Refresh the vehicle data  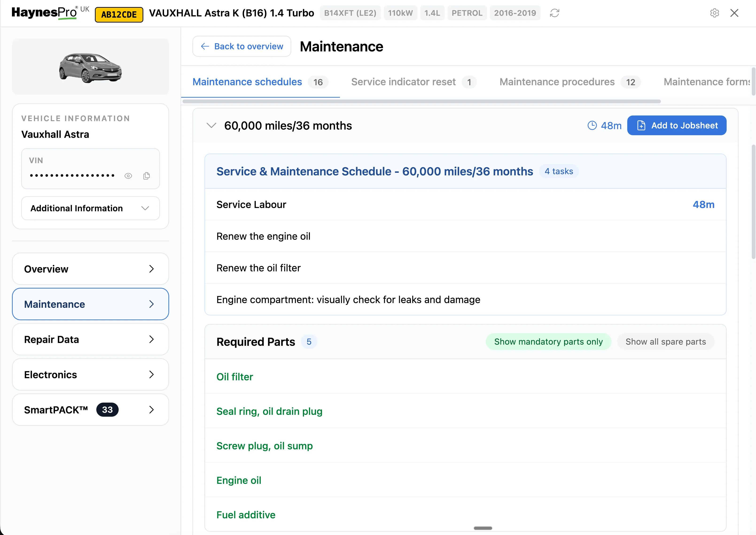[x=555, y=13]
